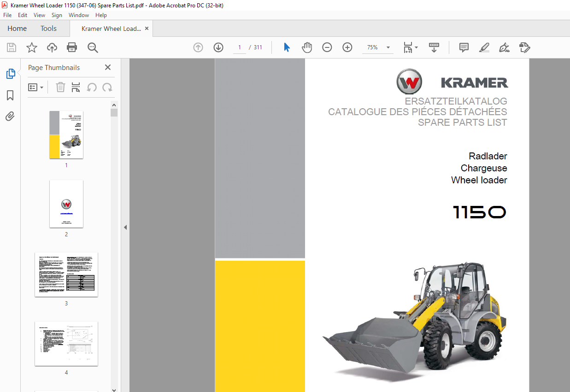This screenshot has width=570, height=392.
Task: Open the Sign menu
Action: point(57,15)
